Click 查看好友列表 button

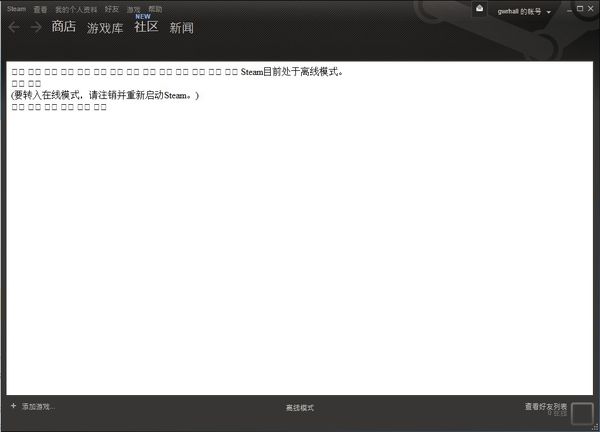click(x=546, y=406)
